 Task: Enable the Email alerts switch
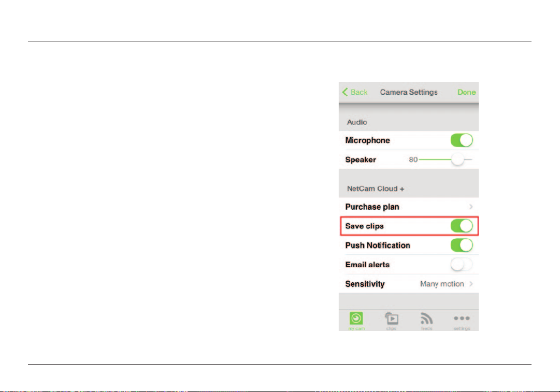coord(462,265)
